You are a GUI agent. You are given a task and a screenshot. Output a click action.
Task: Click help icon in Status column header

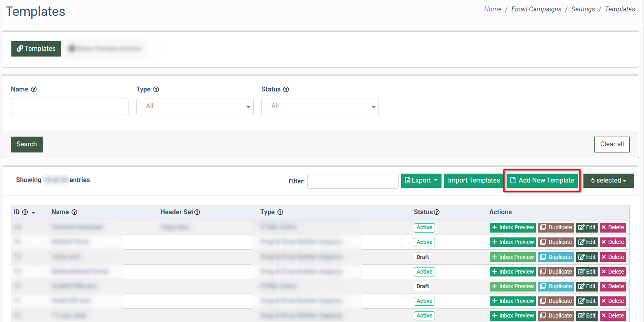point(437,212)
